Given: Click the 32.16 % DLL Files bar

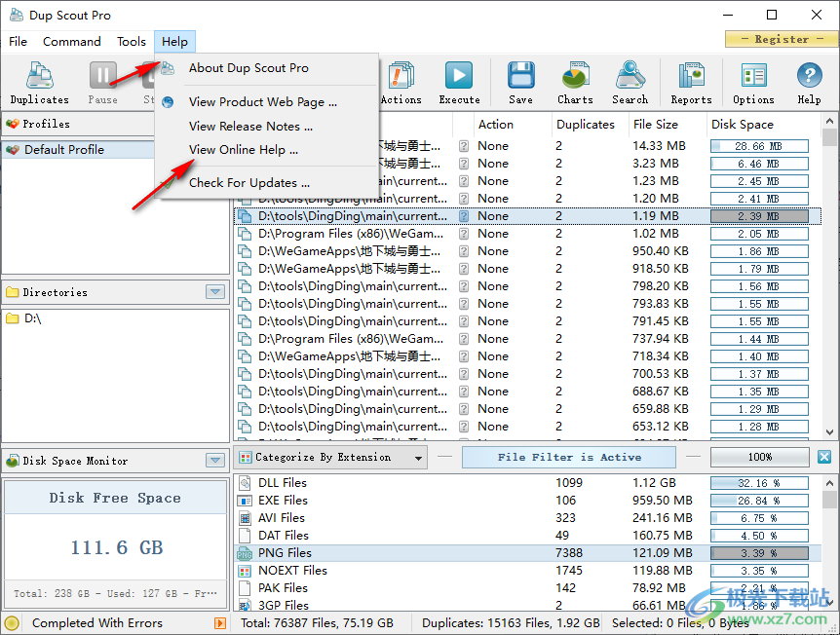Looking at the screenshot, I should [x=759, y=483].
